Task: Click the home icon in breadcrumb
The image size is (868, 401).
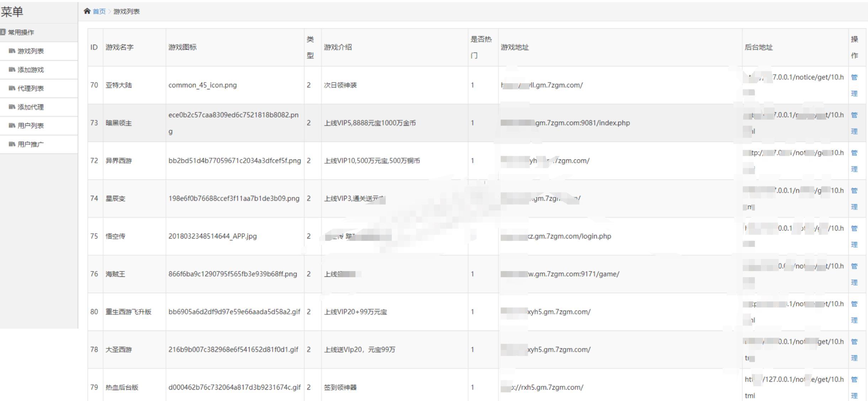Action: pyautogui.click(x=87, y=11)
